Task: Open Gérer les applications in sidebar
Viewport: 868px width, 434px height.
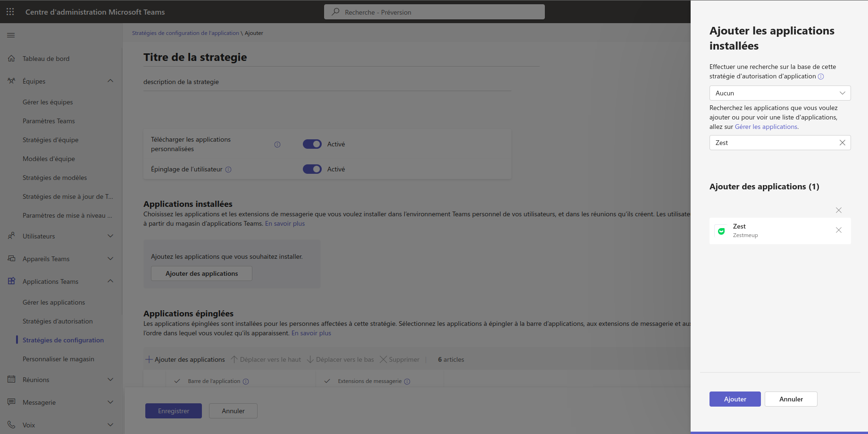Action: tap(54, 302)
